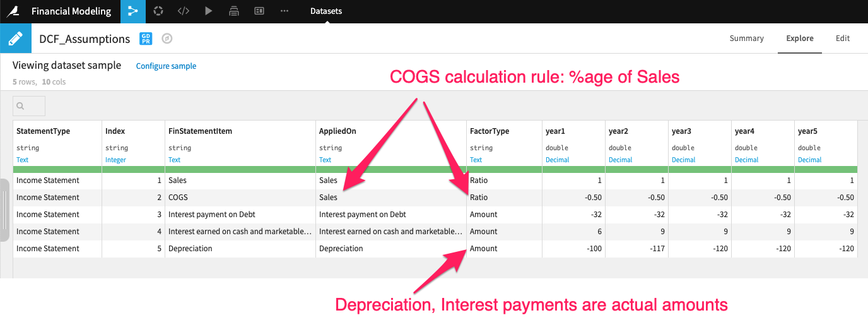Screen dimensions: 868x320
Task: Select the -117 value in year2
Action: tap(636, 249)
